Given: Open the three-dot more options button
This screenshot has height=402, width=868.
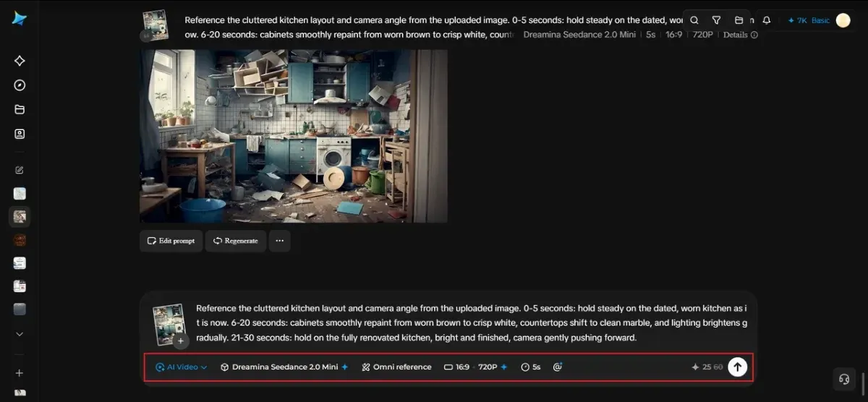Looking at the screenshot, I should (279, 241).
